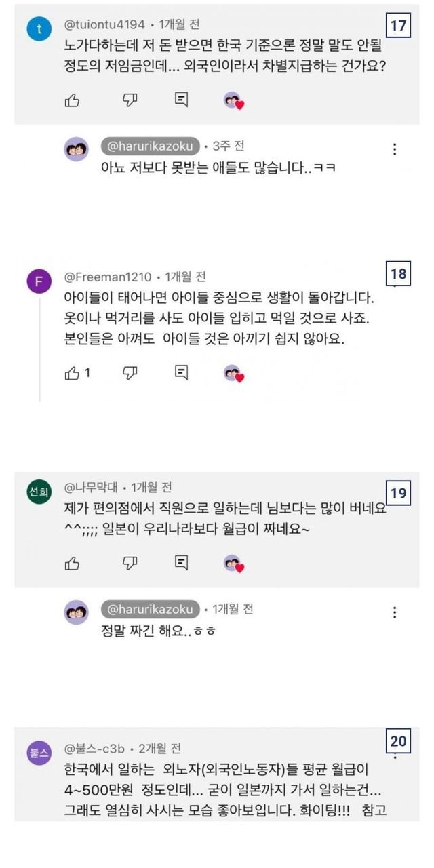Open the @나무막대 username link
This screenshot has height=868, width=434.
91,488
